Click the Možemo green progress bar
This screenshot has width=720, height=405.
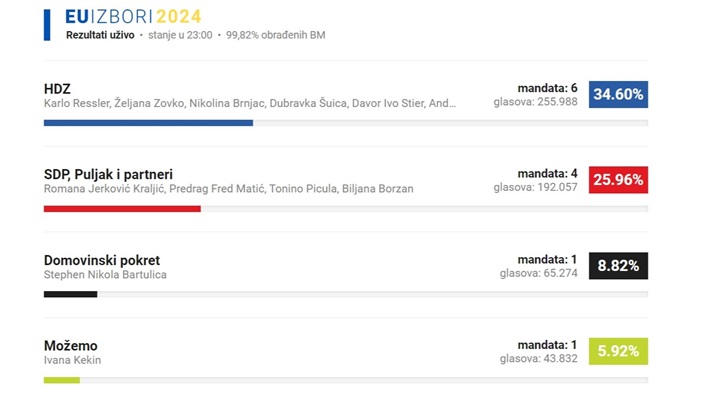point(62,380)
